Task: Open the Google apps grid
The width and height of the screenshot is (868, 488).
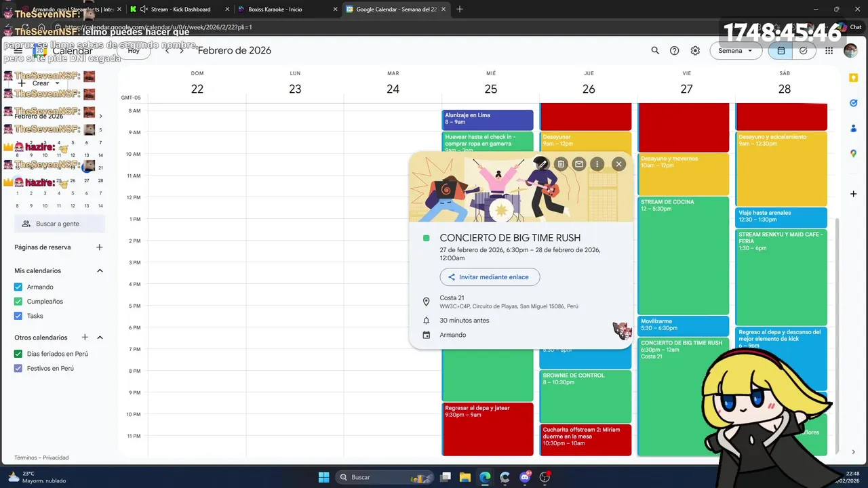Action: (x=829, y=51)
